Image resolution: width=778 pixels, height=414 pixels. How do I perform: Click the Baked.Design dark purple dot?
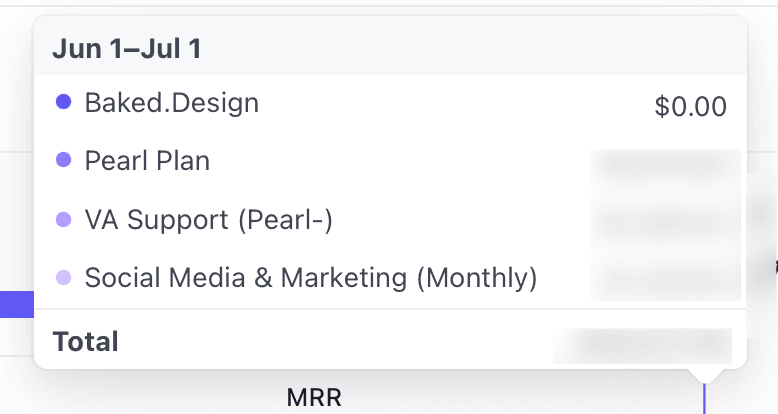coord(63,101)
